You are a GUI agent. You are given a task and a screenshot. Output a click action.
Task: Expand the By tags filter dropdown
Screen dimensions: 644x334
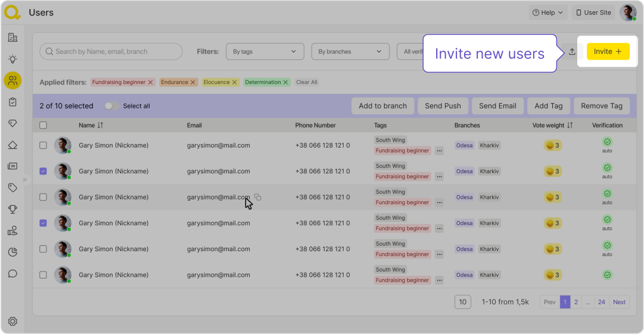click(265, 52)
